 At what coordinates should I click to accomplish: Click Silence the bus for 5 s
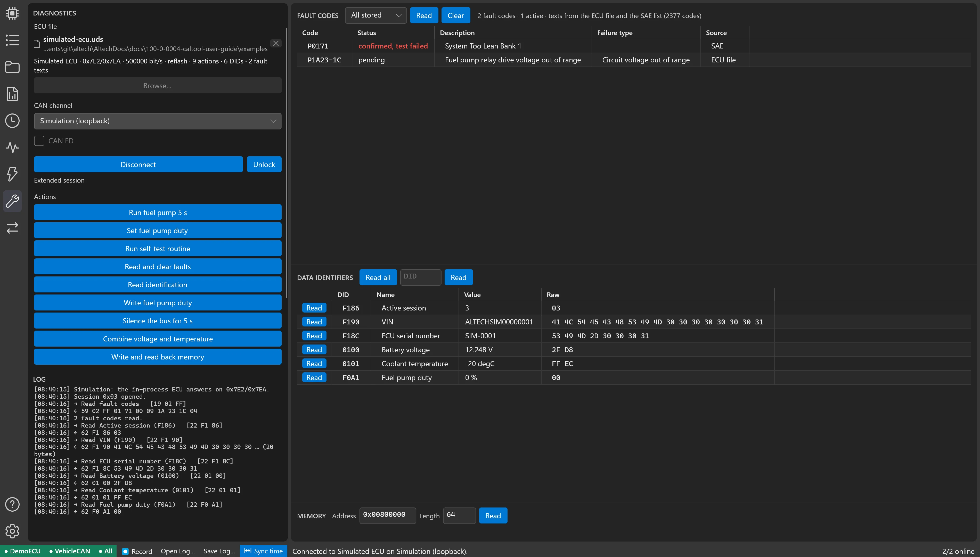(x=158, y=321)
